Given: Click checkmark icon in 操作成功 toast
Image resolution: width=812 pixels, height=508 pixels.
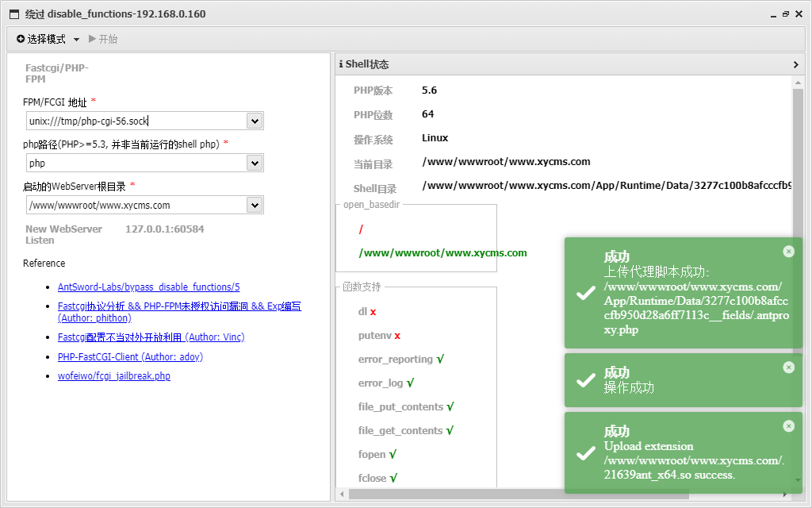Looking at the screenshot, I should [x=586, y=380].
